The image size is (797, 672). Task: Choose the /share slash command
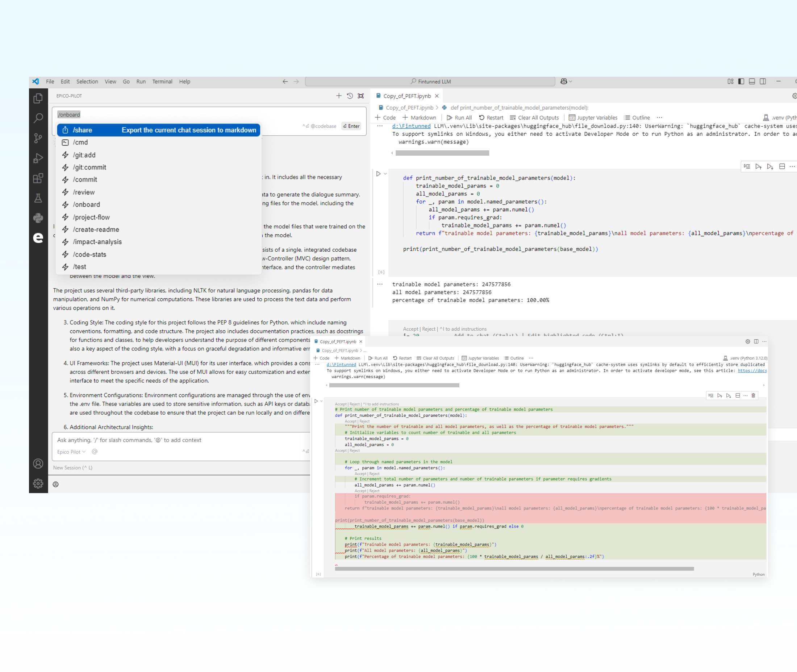[159, 130]
